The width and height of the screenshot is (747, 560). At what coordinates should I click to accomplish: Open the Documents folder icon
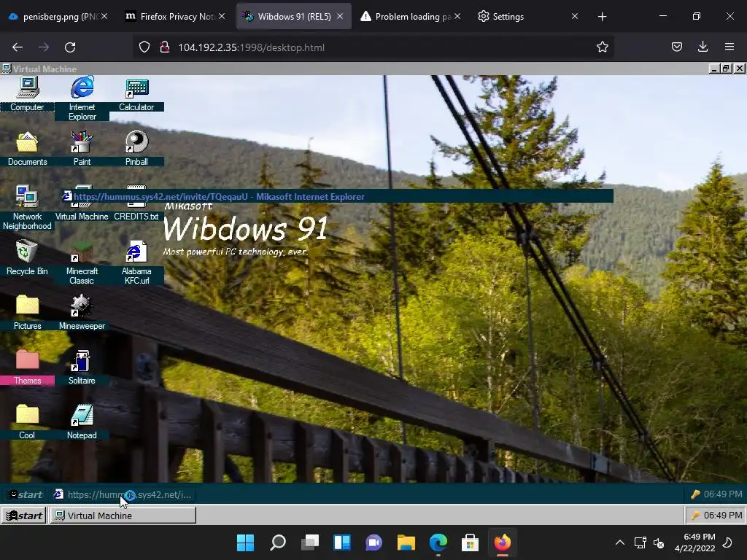click(x=27, y=148)
